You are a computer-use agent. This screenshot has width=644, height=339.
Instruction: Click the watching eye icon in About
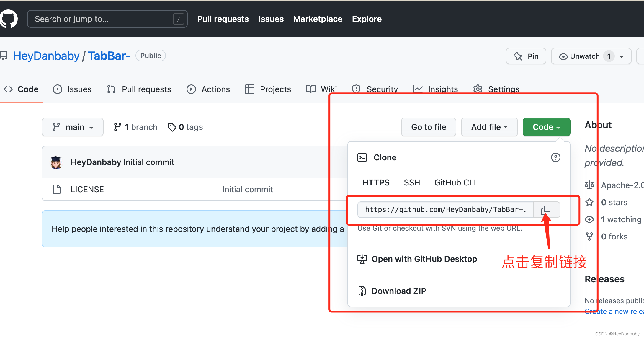click(589, 219)
